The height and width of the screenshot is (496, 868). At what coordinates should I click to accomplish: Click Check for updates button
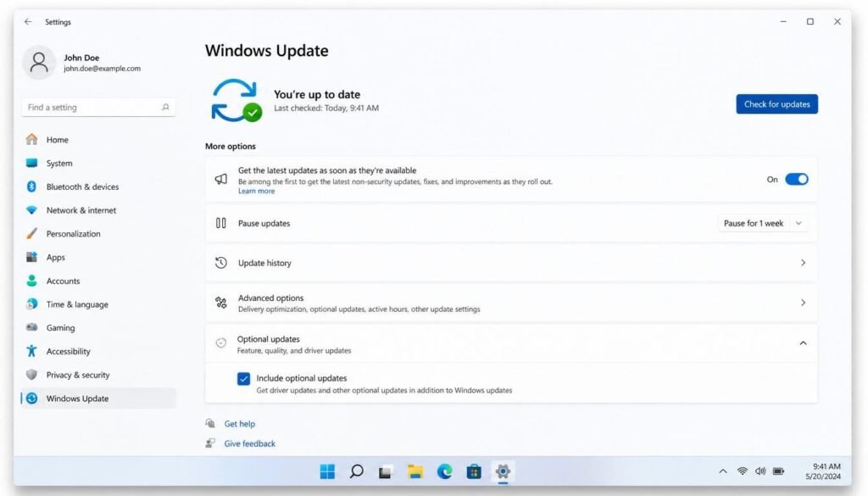coord(776,104)
